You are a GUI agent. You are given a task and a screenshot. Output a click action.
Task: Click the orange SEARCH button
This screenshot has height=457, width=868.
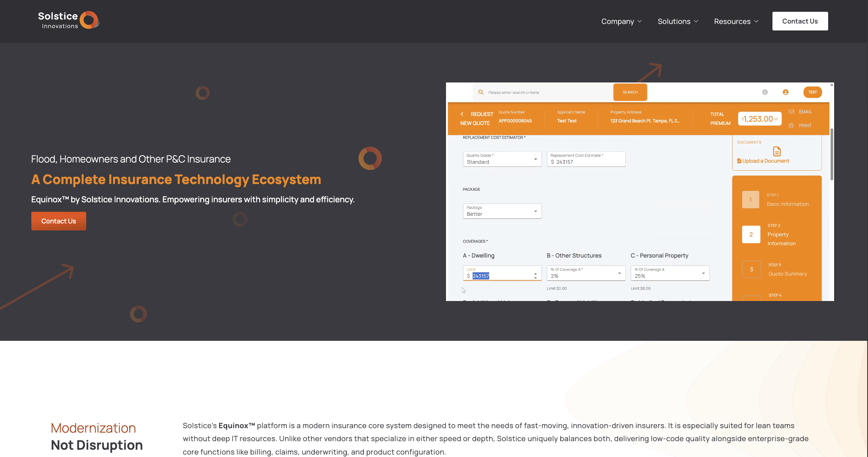pos(630,92)
